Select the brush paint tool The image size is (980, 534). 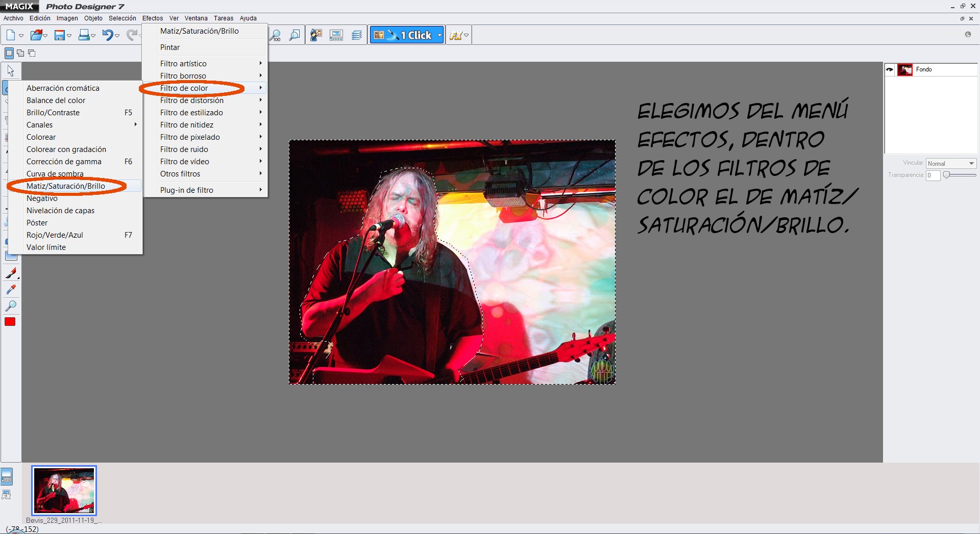(x=11, y=273)
